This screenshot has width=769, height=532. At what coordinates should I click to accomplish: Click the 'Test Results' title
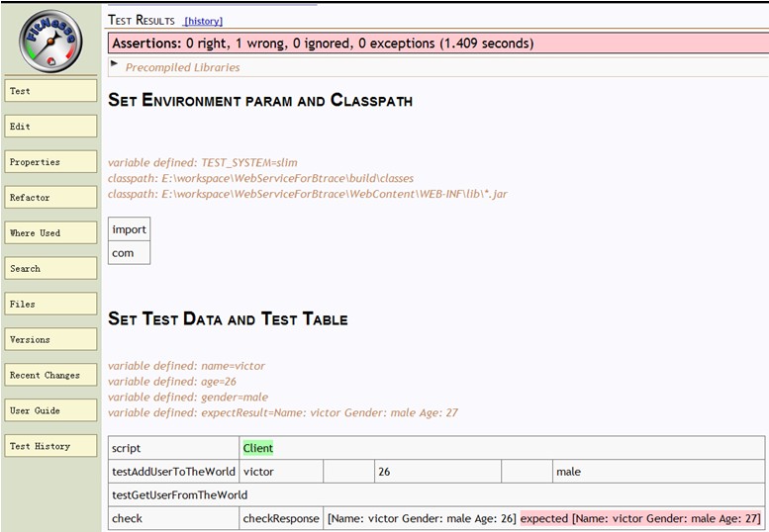(142, 21)
